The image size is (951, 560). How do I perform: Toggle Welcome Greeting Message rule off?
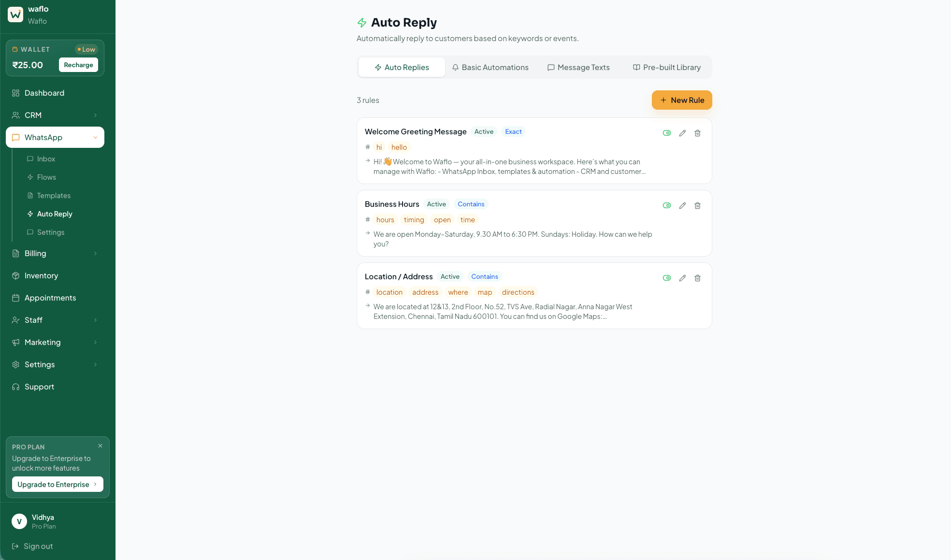click(x=667, y=133)
